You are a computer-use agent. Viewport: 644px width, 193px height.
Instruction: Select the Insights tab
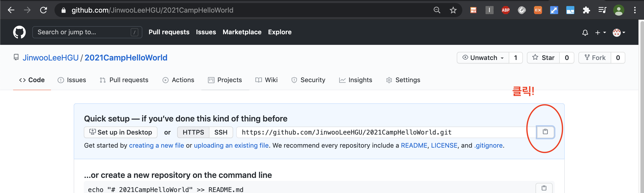coord(356,80)
